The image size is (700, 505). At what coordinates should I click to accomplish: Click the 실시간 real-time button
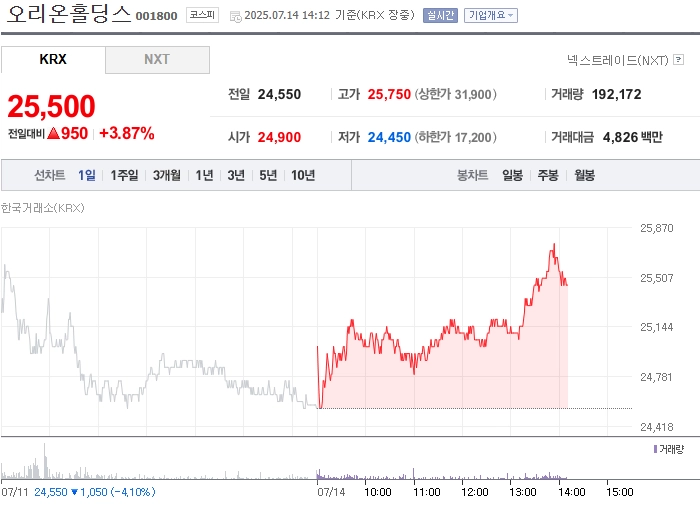[x=440, y=16]
